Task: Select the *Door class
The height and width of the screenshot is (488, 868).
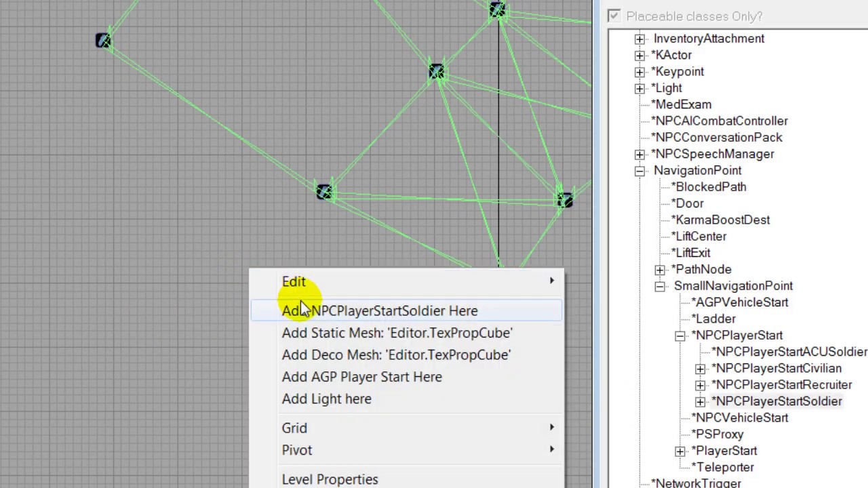Action: point(687,203)
